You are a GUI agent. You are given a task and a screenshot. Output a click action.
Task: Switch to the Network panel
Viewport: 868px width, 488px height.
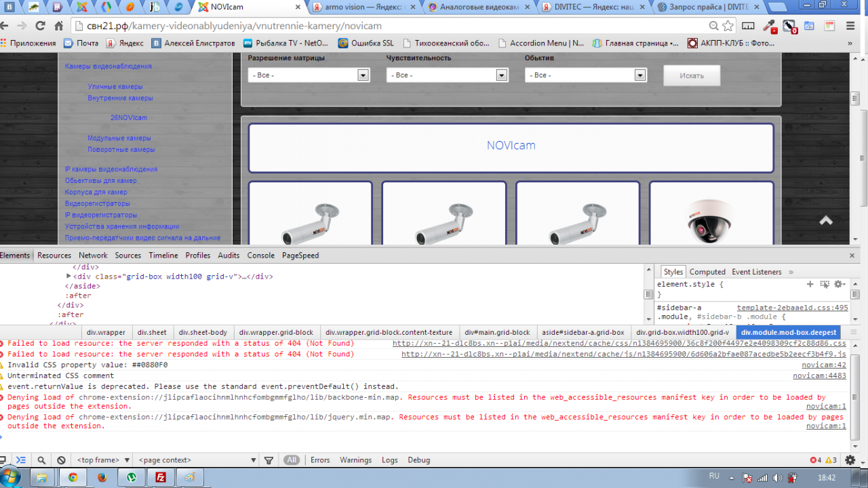93,256
